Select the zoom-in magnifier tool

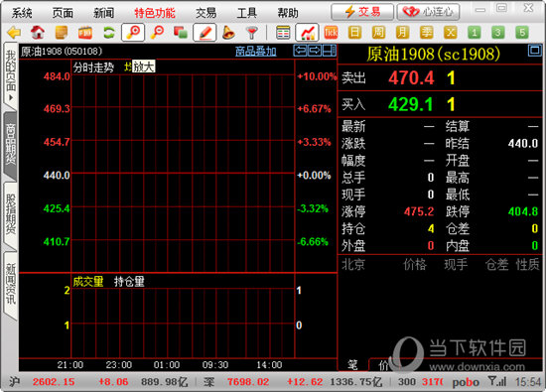[x=133, y=33]
